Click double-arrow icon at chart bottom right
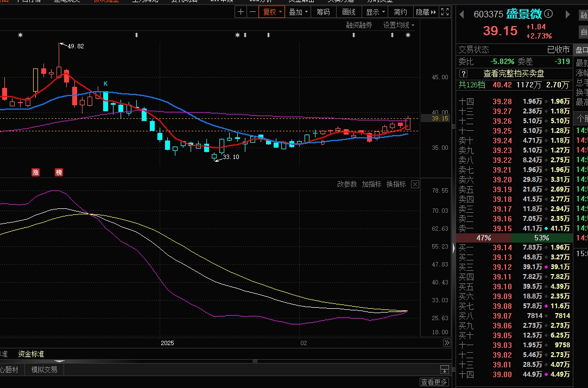Viewport: 588px width, 388px height. click(x=446, y=343)
